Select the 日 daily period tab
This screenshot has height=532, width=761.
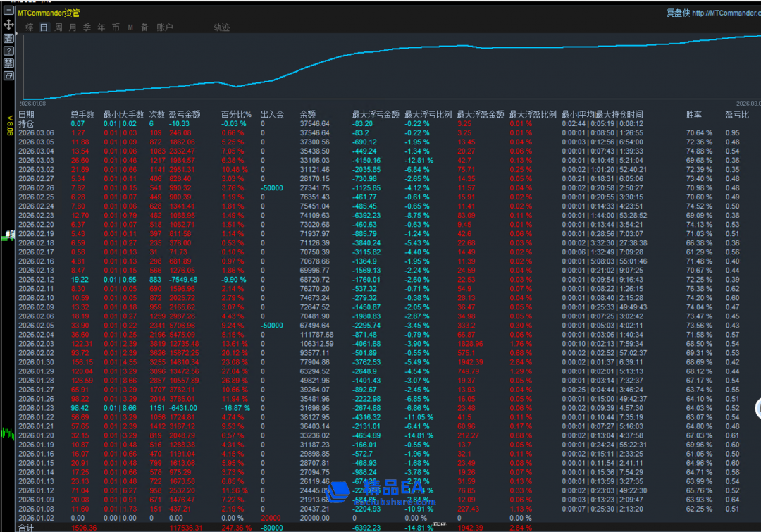(x=44, y=27)
